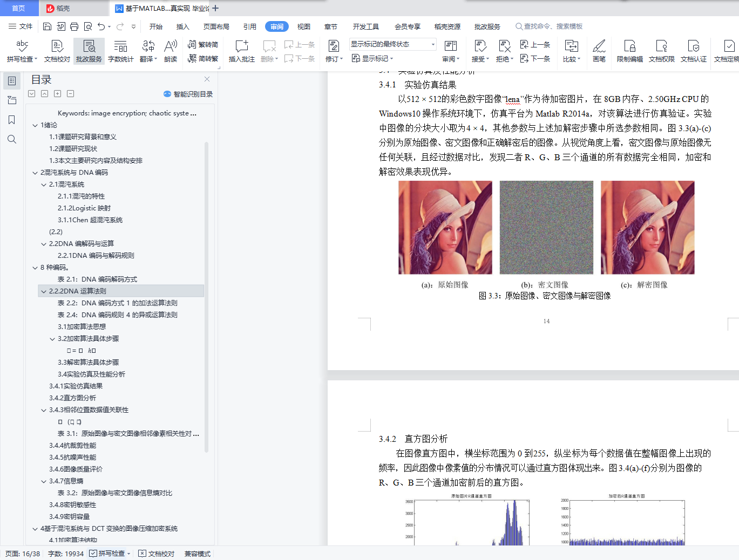Toggle 拼写检查 in the status bar
Image resolution: width=739 pixels, height=560 pixels.
pos(107,554)
